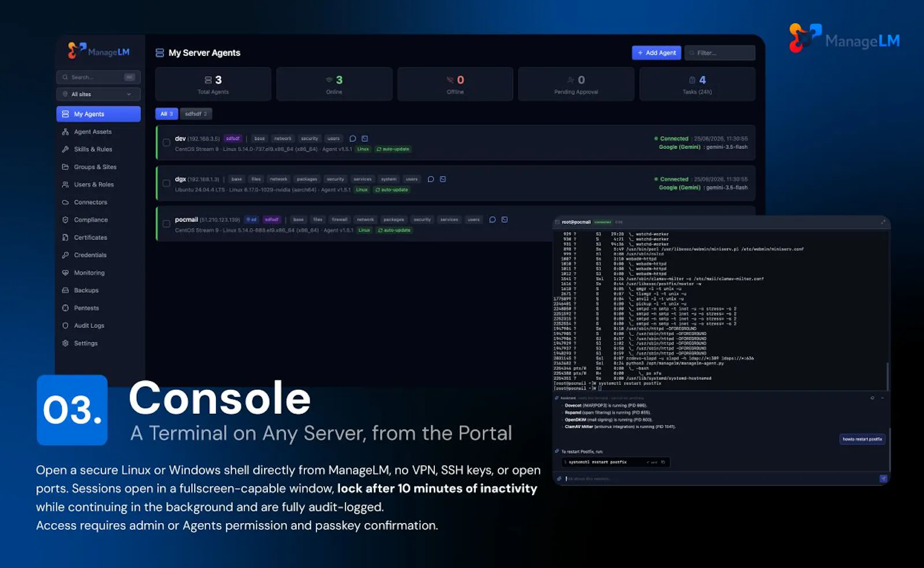Collapse assistant panel chevron in console
Screen dimensions: 924x568
click(x=882, y=398)
